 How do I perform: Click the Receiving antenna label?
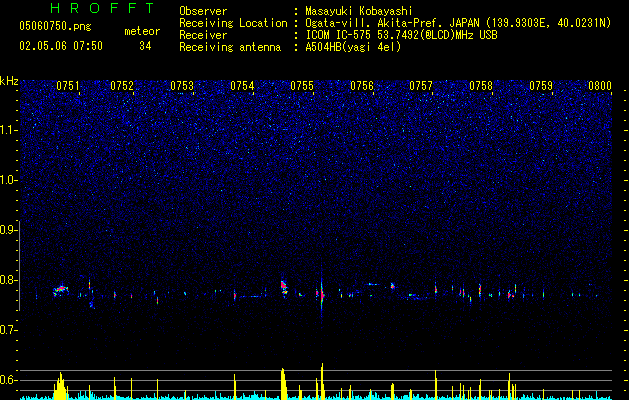tap(230, 47)
